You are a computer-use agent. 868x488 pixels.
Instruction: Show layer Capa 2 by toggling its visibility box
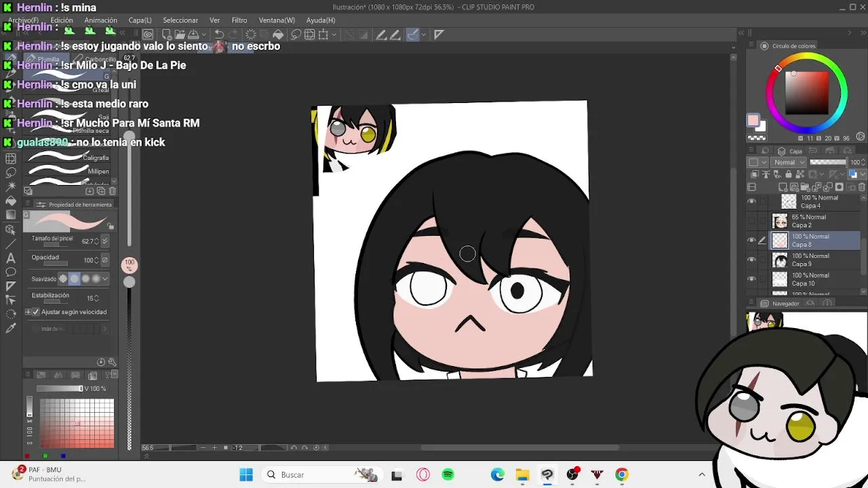click(x=751, y=221)
